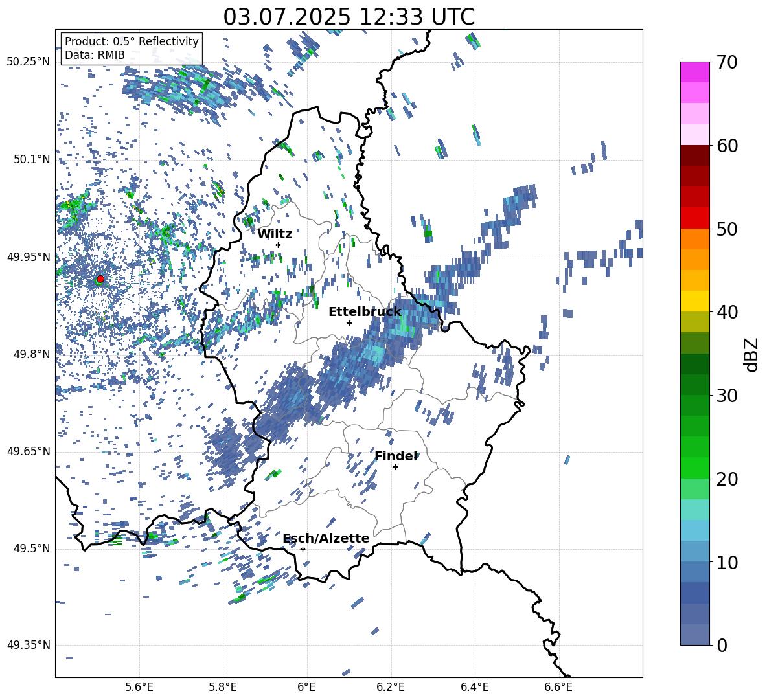Click the Ettelbruck city label
767x700 pixels.
click(365, 312)
